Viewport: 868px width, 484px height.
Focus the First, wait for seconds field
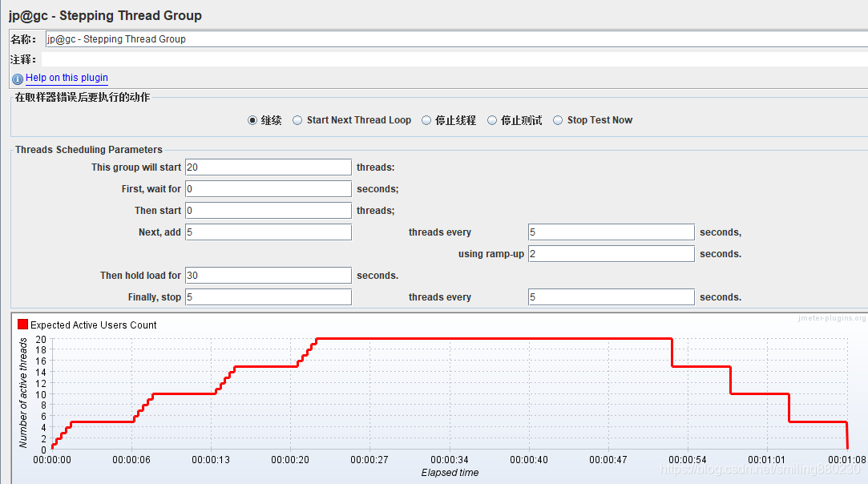tap(268, 189)
